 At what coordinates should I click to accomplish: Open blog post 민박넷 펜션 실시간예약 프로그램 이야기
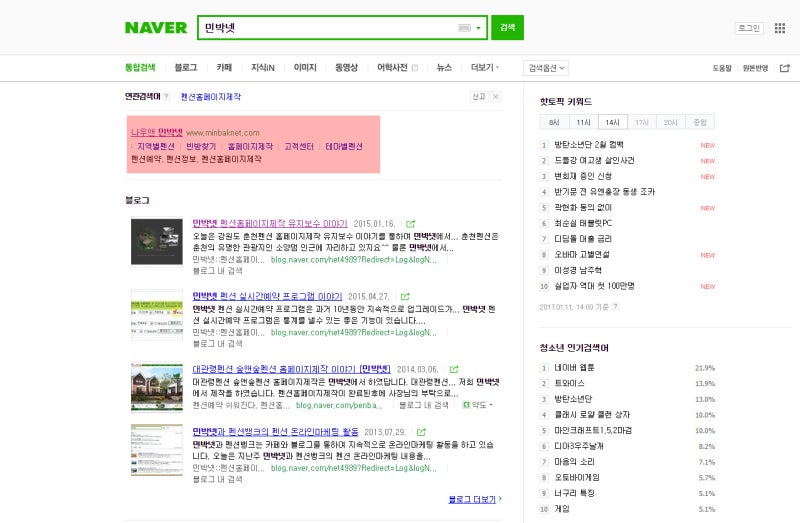[267, 296]
